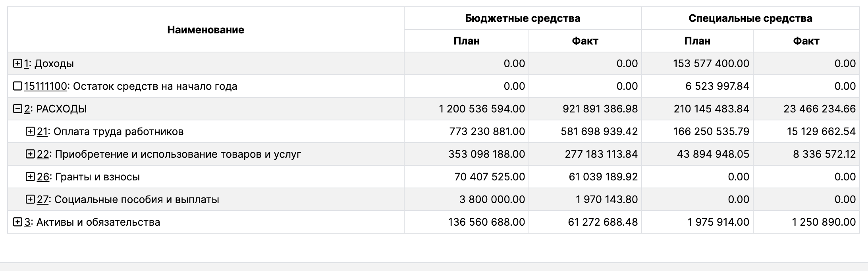Follow code link 2 for РАСХОДЫ
The image size is (868, 271).
[x=27, y=109]
